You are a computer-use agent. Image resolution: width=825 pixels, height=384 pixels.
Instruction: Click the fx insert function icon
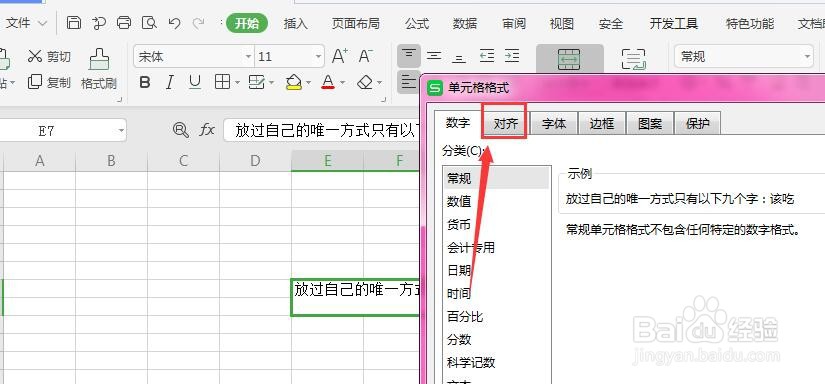pos(207,130)
